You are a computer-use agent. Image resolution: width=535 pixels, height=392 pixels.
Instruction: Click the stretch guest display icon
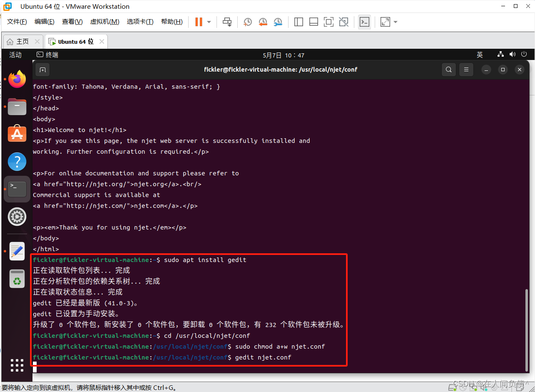click(x=386, y=22)
